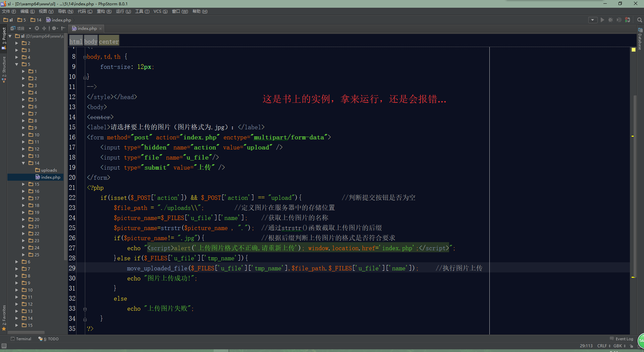The height and width of the screenshot is (352, 644).
Task: Close the index.php editor tab
Action: click(100, 29)
